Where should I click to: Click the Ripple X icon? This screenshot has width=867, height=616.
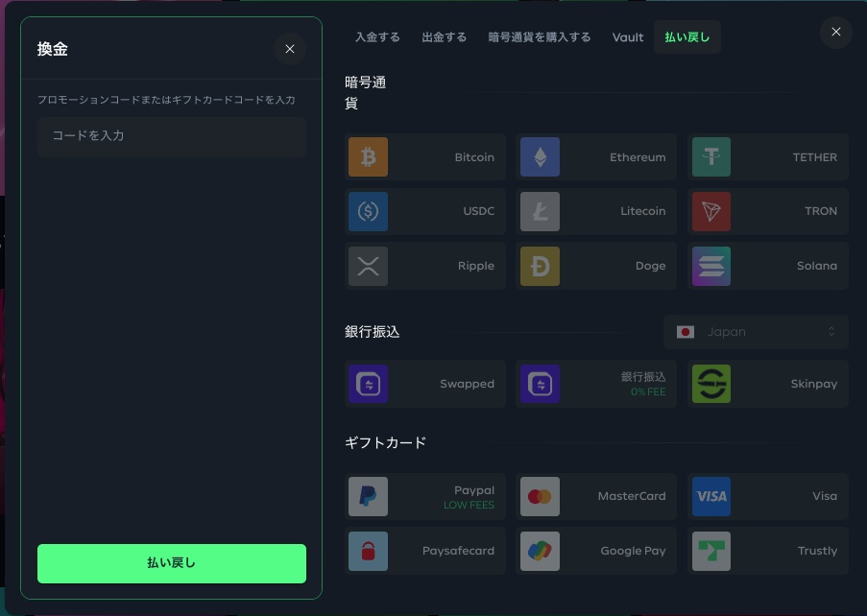click(369, 266)
